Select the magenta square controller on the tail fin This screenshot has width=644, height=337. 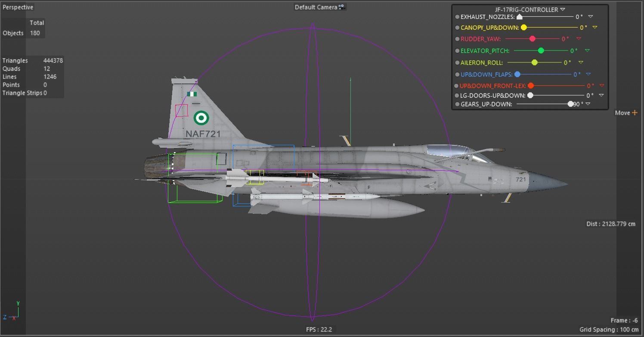point(182,111)
